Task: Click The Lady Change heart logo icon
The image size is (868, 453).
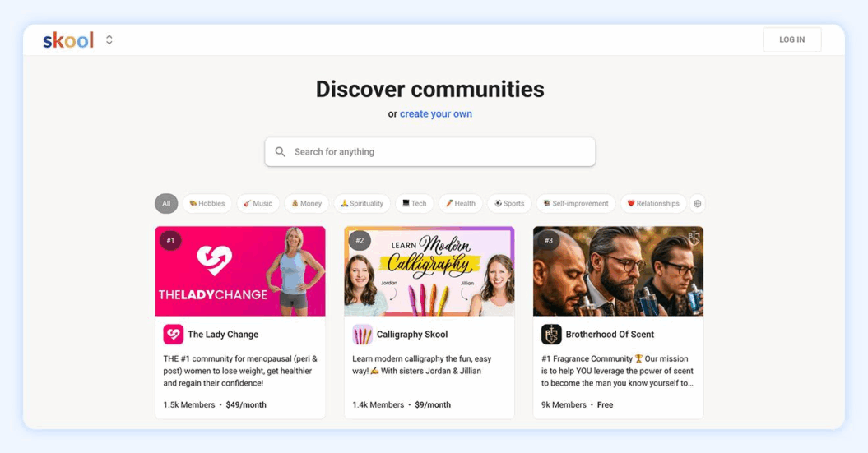Action: tap(174, 334)
